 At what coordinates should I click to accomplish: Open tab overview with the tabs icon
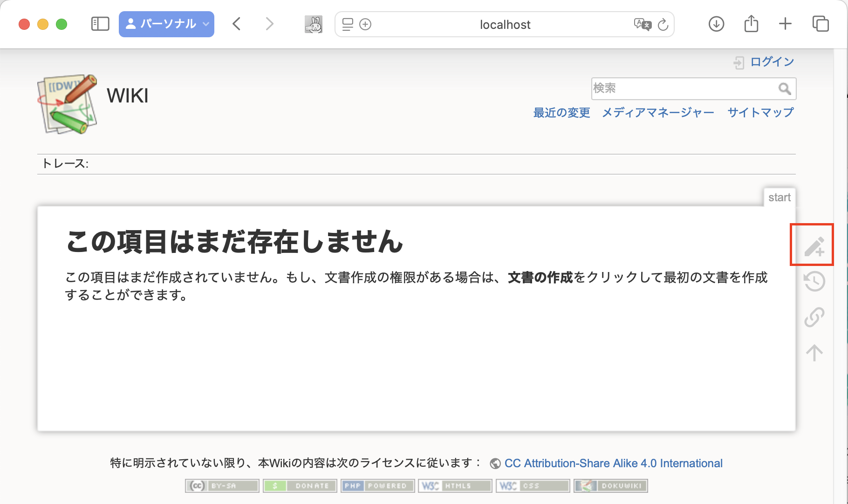tap(821, 24)
